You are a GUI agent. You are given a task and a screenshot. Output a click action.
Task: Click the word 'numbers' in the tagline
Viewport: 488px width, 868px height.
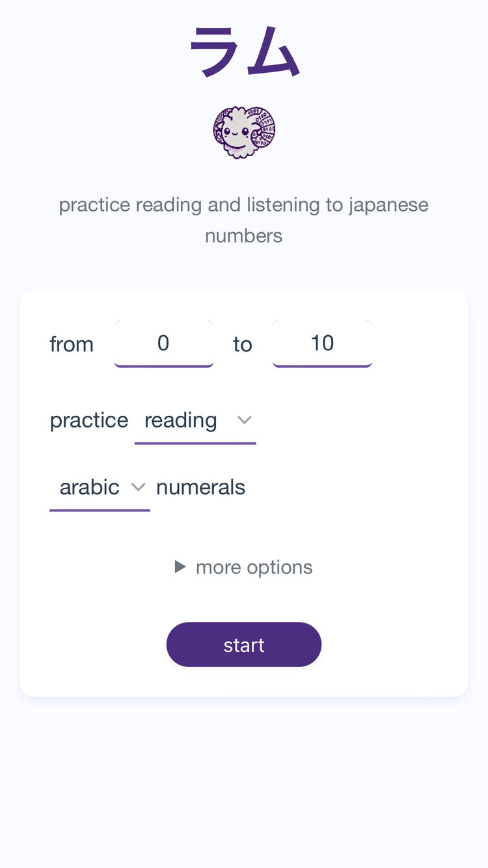click(x=244, y=236)
